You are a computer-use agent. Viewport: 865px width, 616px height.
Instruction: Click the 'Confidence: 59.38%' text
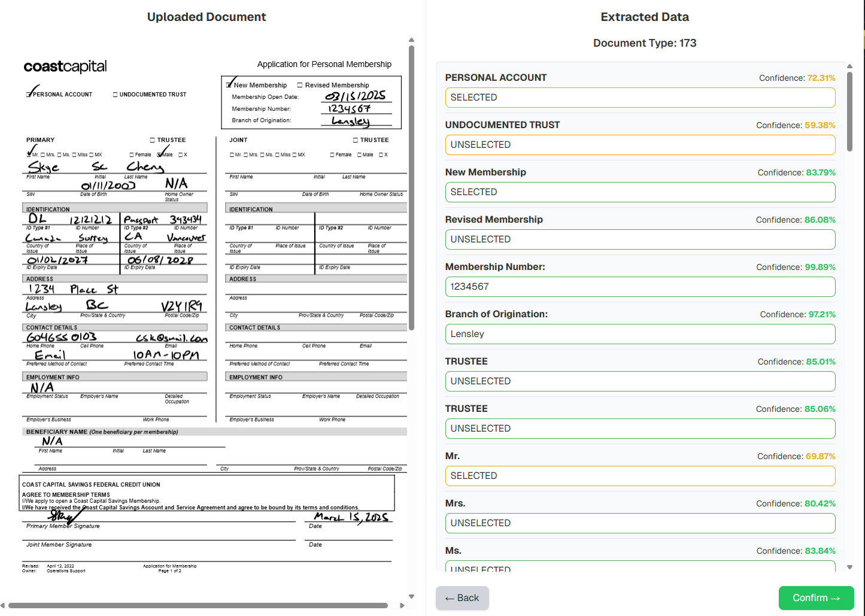click(796, 125)
